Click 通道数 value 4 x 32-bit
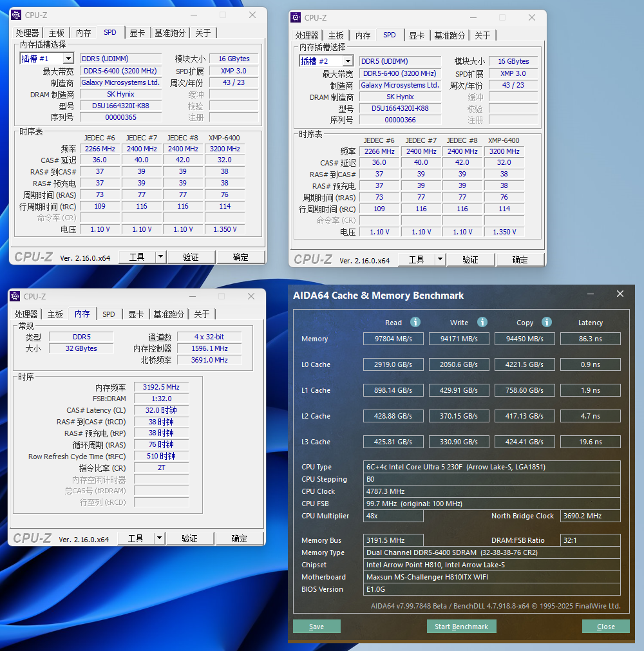The height and width of the screenshot is (651, 644). click(x=209, y=337)
